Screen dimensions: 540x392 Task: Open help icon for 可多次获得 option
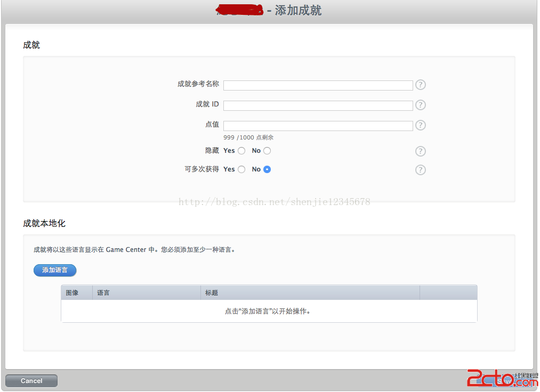point(420,170)
